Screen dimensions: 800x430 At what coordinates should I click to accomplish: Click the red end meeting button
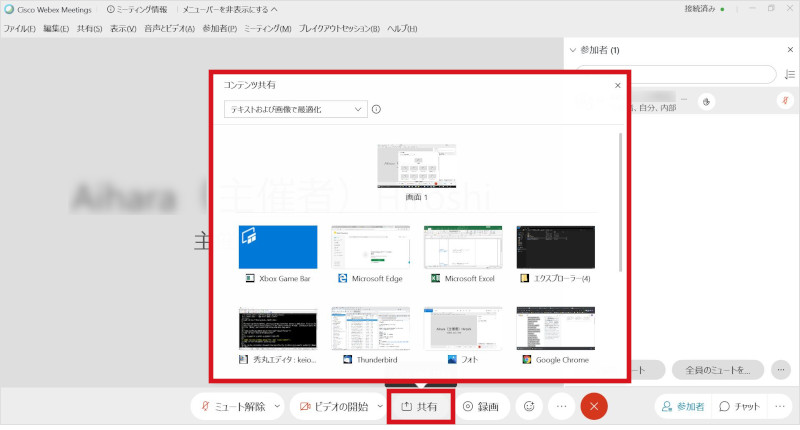click(x=594, y=407)
